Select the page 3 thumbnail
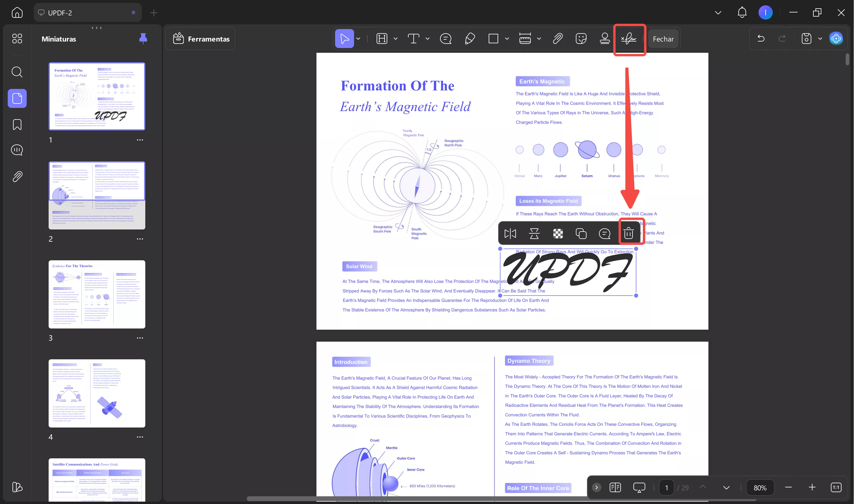Screen dimensions: 854x504 pyautogui.click(x=97, y=294)
